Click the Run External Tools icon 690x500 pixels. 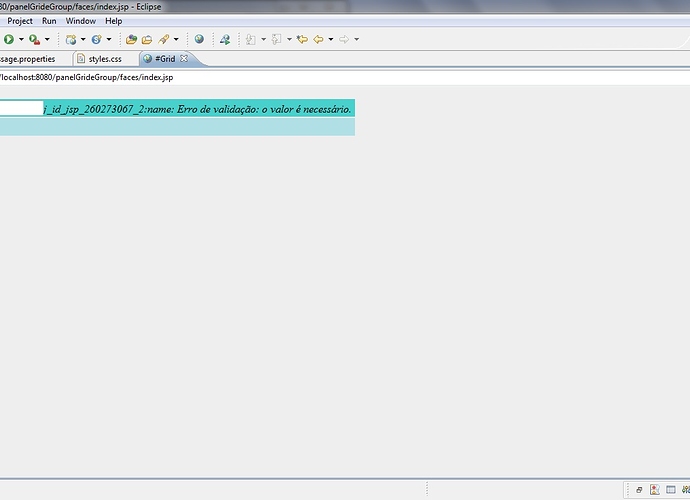34,40
